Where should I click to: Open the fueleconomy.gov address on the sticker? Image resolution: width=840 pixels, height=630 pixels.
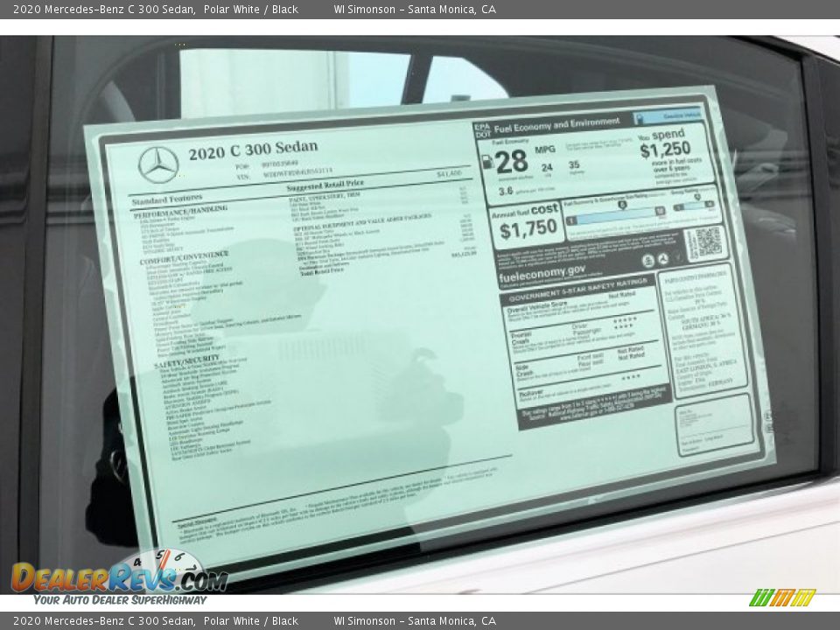click(542, 274)
